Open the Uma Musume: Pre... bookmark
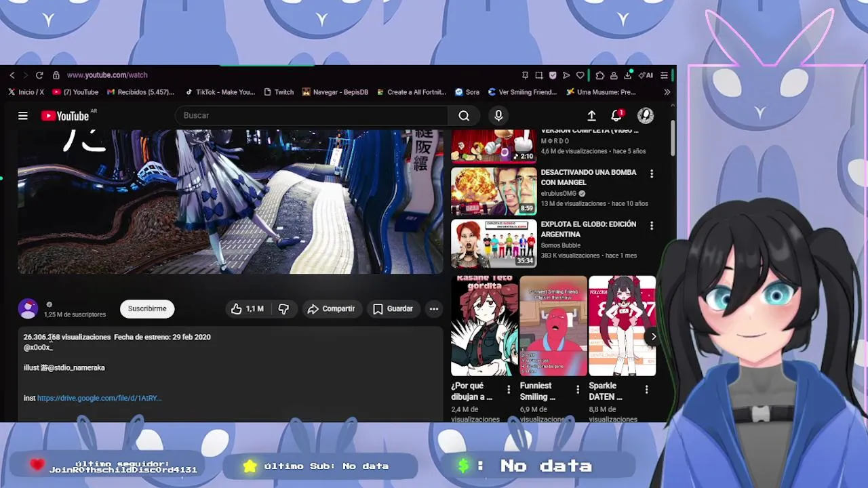The image size is (868, 488). point(601,92)
